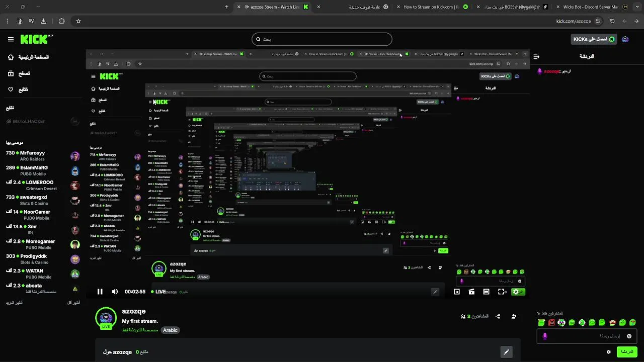Screen dimensions: 644x362
Task: Focus the Kick search box
Action: click(x=322, y=39)
